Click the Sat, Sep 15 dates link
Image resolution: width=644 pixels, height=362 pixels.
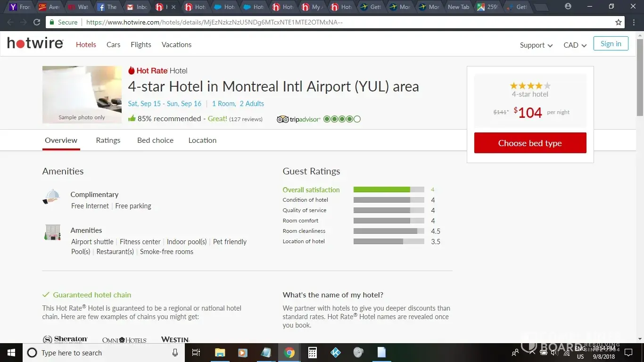coord(165,104)
